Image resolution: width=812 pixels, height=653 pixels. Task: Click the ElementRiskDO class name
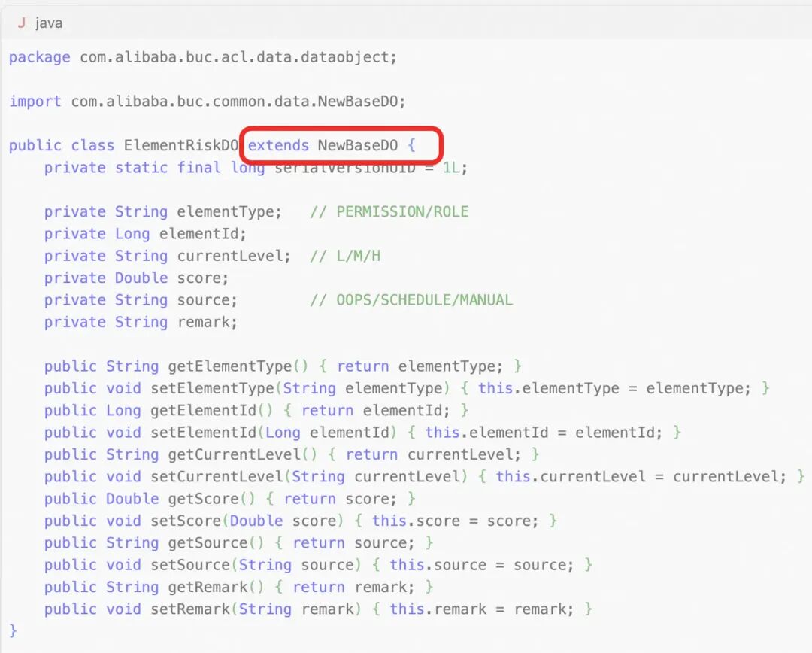tap(180, 145)
